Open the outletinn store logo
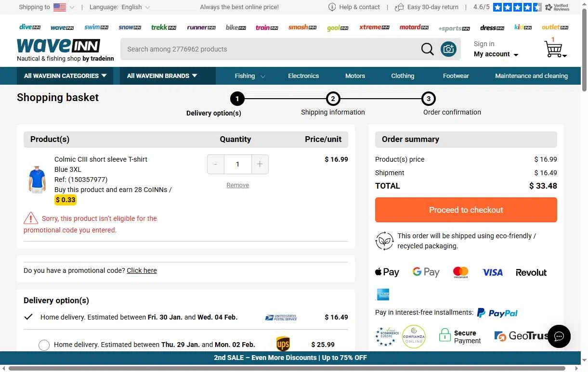Screen dimensions: 588x372 point(555,27)
